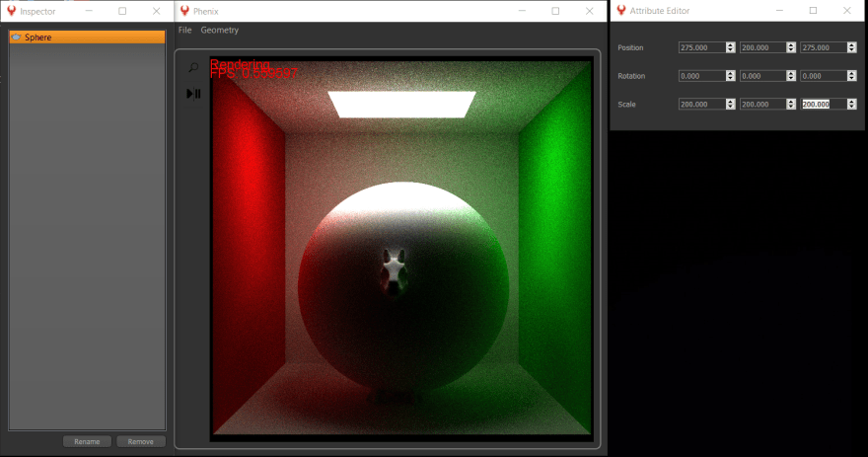Click the Phenix logo in title bar
Screen dimensions: 868x457
point(184,11)
